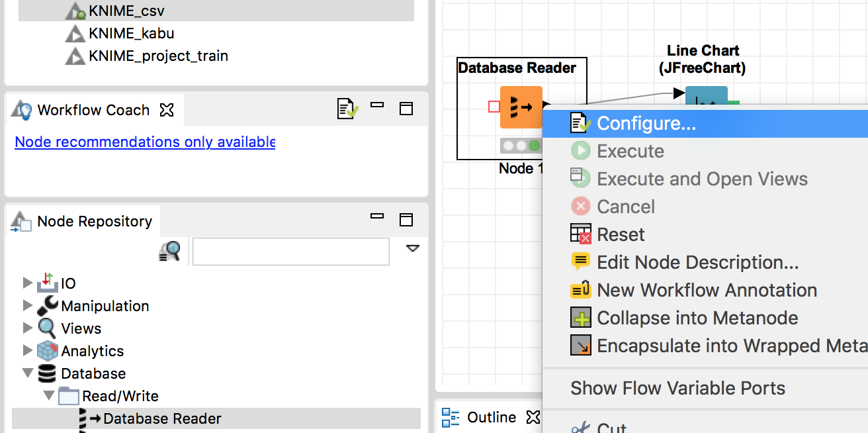868x433 pixels.
Task: Switch to the Outline tab
Action: (x=492, y=417)
